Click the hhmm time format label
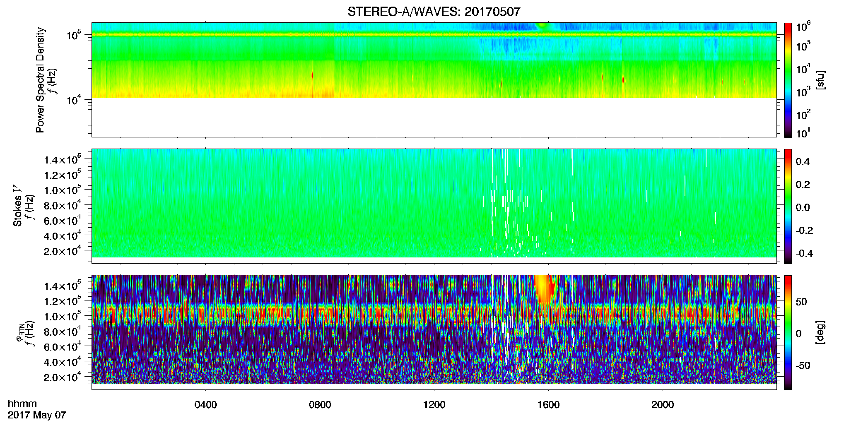868x447 pixels. click(22, 404)
